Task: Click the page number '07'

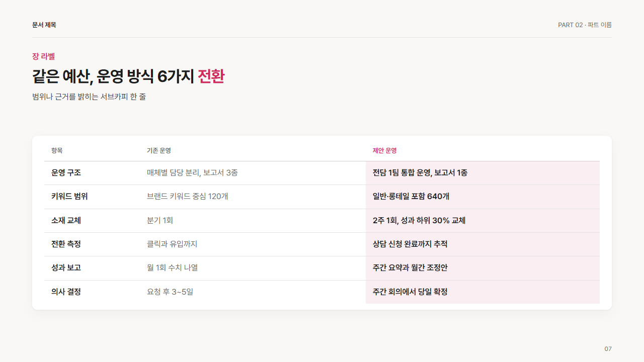Action: [608, 349]
